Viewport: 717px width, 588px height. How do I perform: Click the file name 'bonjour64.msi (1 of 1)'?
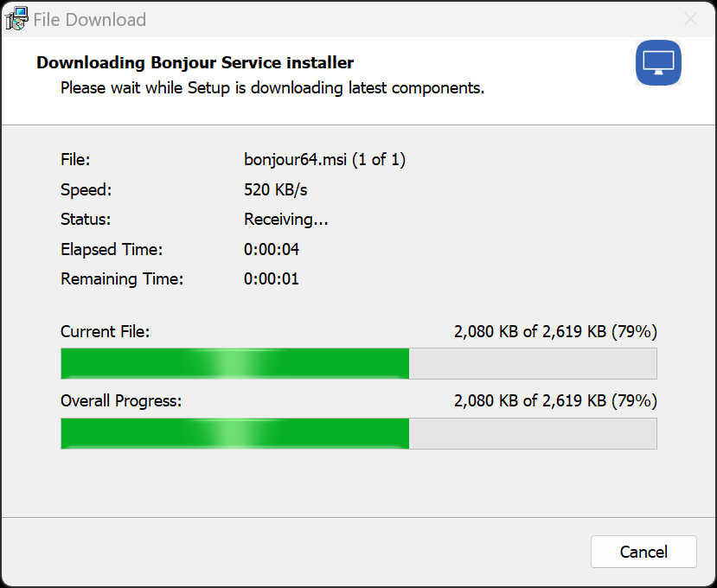pyautogui.click(x=324, y=160)
